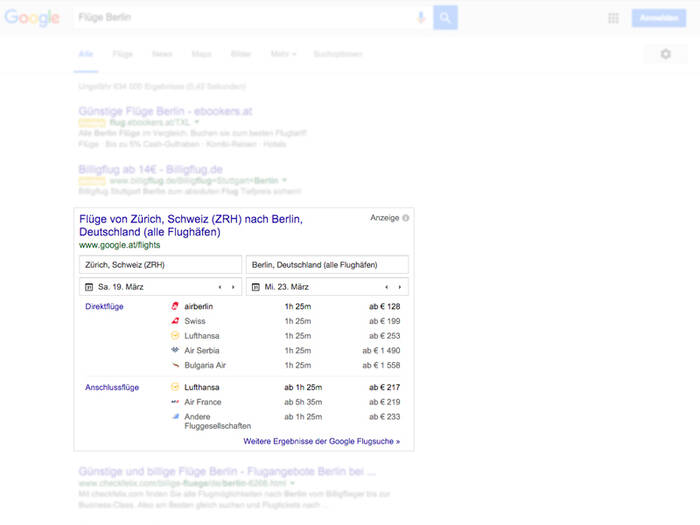Open the settings gear menu
Viewport: 700px width, 525px height.
pos(666,54)
